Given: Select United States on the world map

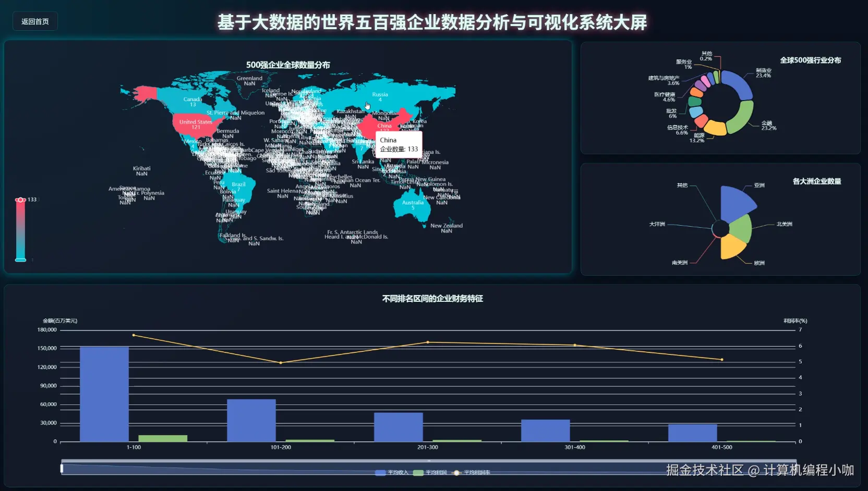Looking at the screenshot, I should click(x=195, y=124).
